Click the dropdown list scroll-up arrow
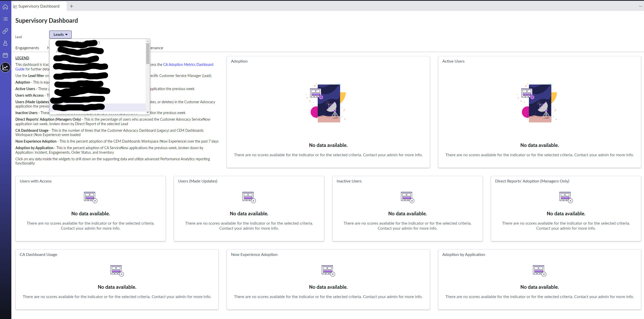This screenshot has height=319, width=644. coord(148,41)
